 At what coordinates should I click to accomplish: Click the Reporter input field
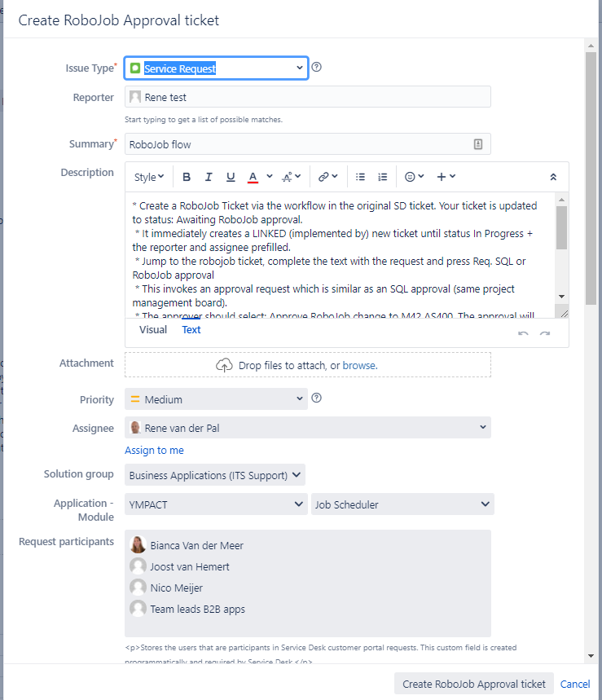tap(308, 97)
